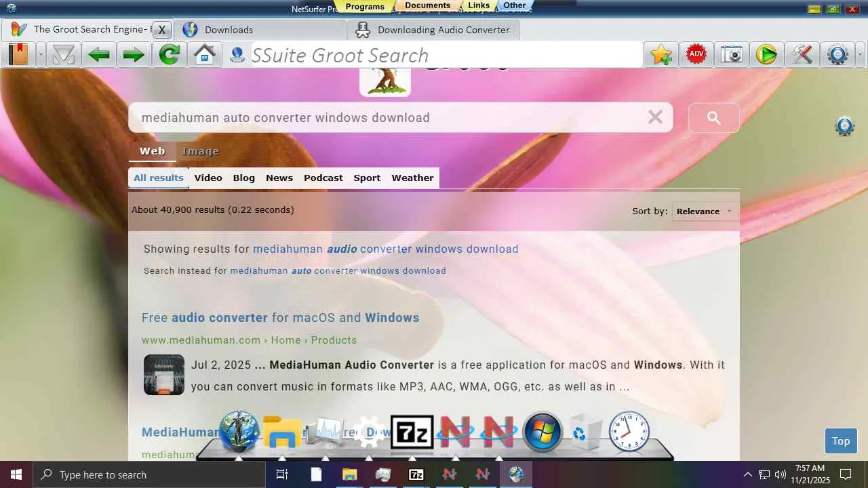The width and height of the screenshot is (868, 488).
Task: Jump to page top with Top button
Action: (x=841, y=441)
